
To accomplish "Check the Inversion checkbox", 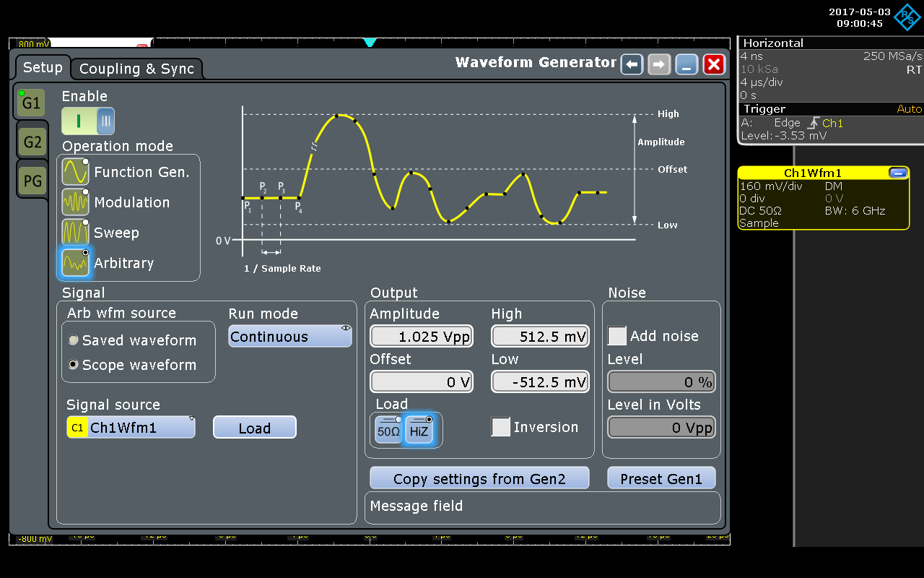I will click(x=500, y=427).
